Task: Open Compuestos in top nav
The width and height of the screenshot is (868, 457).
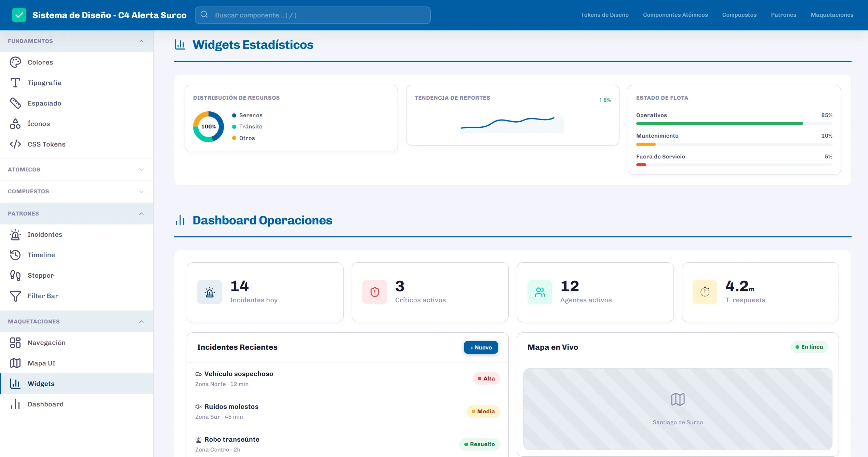Action: coord(739,15)
